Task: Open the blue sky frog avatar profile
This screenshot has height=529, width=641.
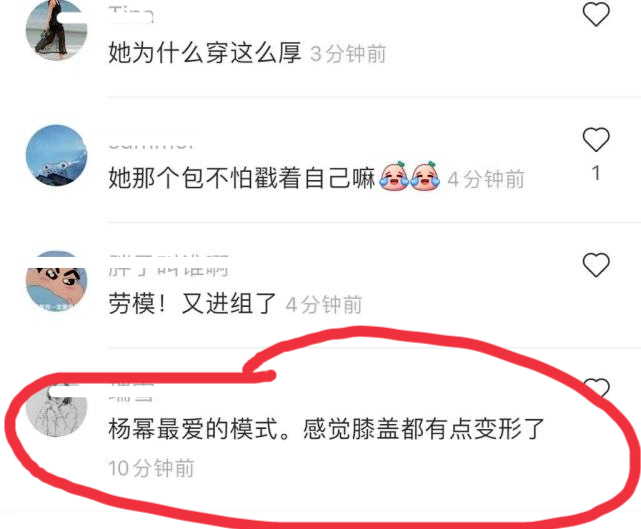Action: (x=56, y=155)
